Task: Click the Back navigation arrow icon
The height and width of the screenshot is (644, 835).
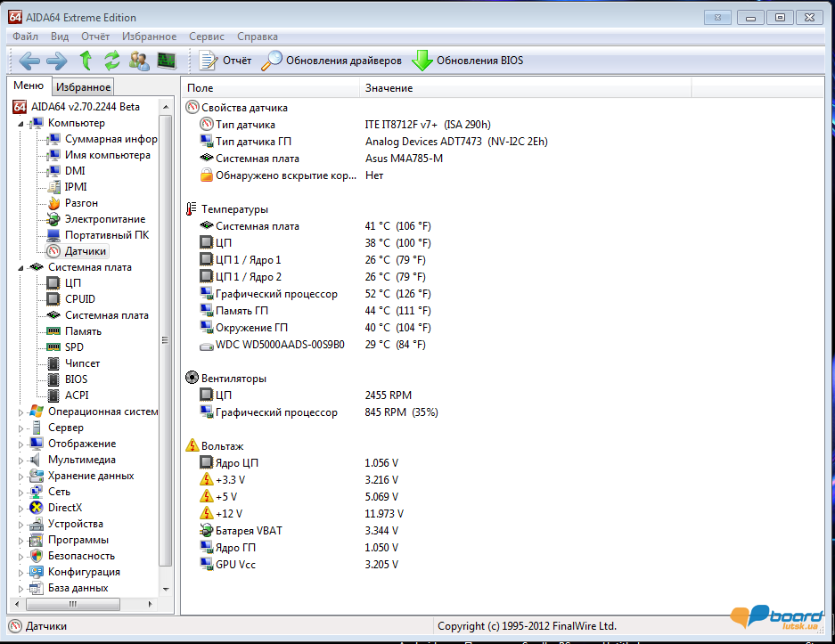Action: pyautogui.click(x=29, y=61)
